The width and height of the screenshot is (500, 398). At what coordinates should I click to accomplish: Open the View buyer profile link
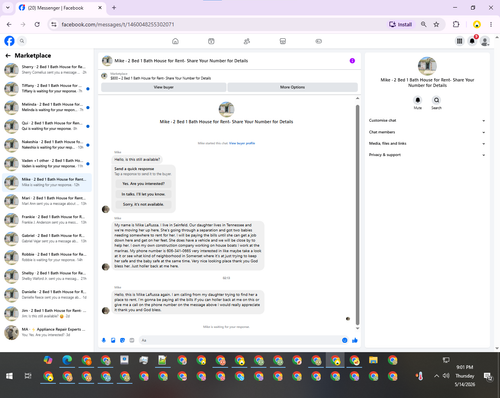(x=242, y=143)
